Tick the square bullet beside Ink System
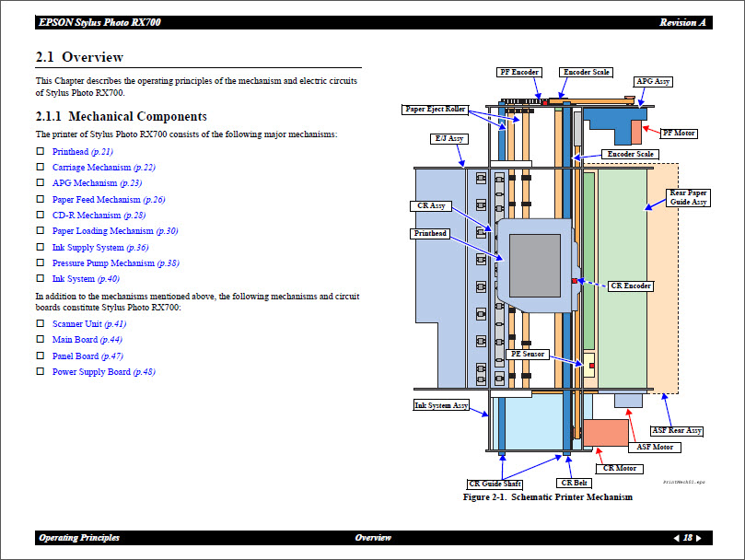 coord(41,278)
